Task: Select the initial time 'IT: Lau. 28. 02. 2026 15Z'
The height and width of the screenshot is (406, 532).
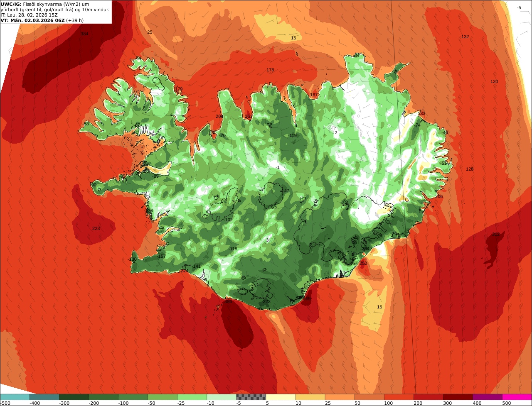Action: (x=29, y=15)
